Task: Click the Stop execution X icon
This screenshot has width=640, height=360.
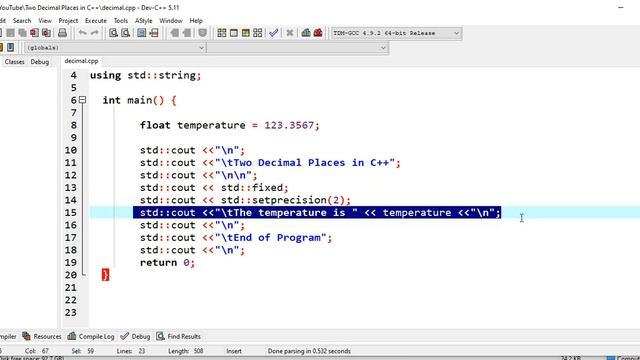Action: pyautogui.click(x=290, y=33)
